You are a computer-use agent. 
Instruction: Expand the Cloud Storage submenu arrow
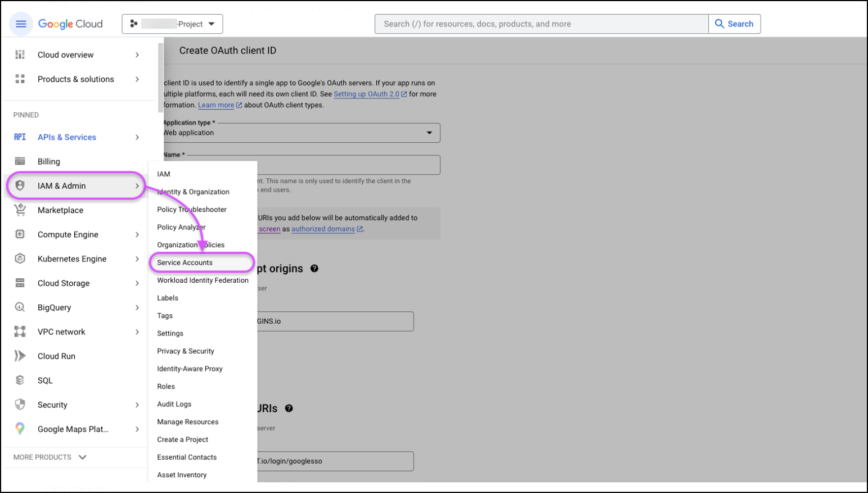(x=137, y=283)
